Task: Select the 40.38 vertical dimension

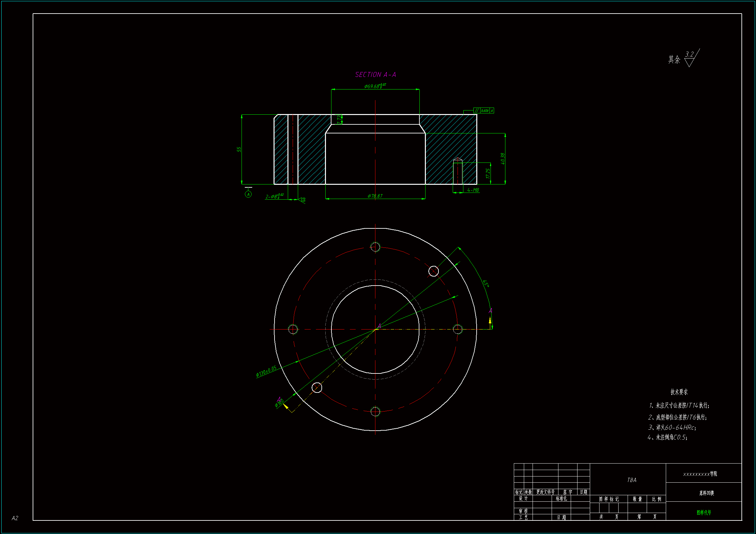Action: 502,159
